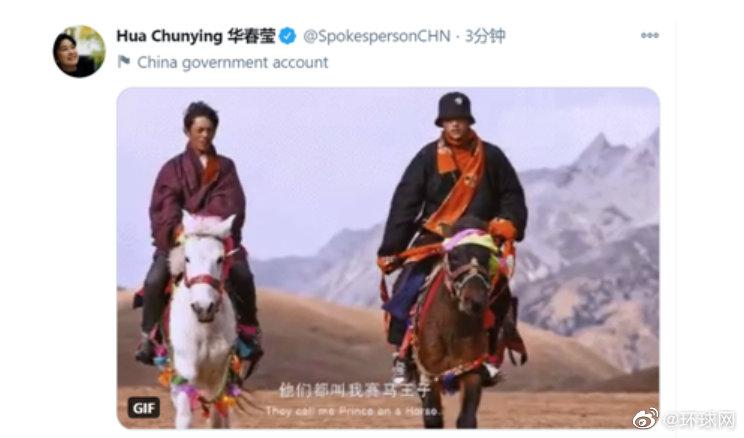The height and width of the screenshot is (438, 744).
Task: Click the Chinese subtitle caption text
Action: [x=354, y=390]
